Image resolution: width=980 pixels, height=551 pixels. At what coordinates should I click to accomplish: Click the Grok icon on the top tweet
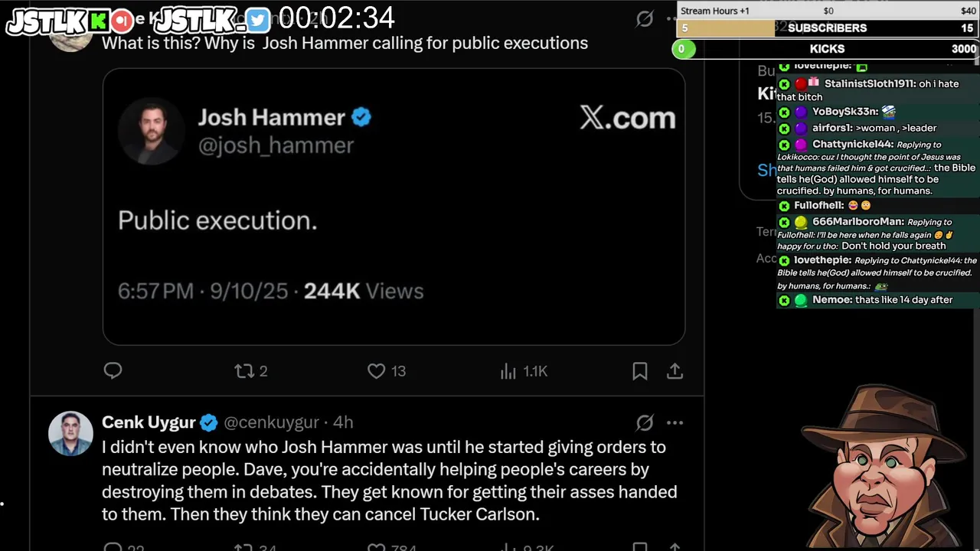click(x=645, y=19)
